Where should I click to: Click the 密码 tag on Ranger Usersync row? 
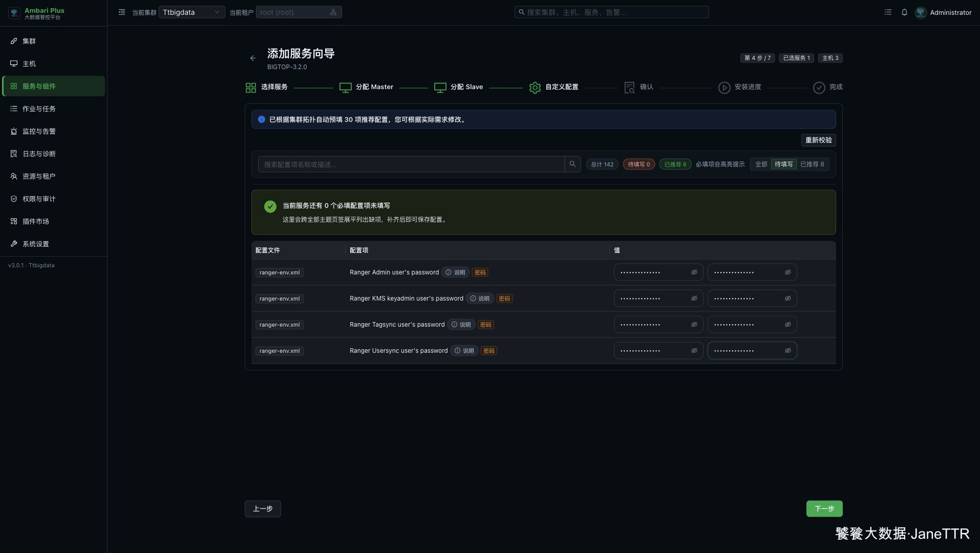489,351
